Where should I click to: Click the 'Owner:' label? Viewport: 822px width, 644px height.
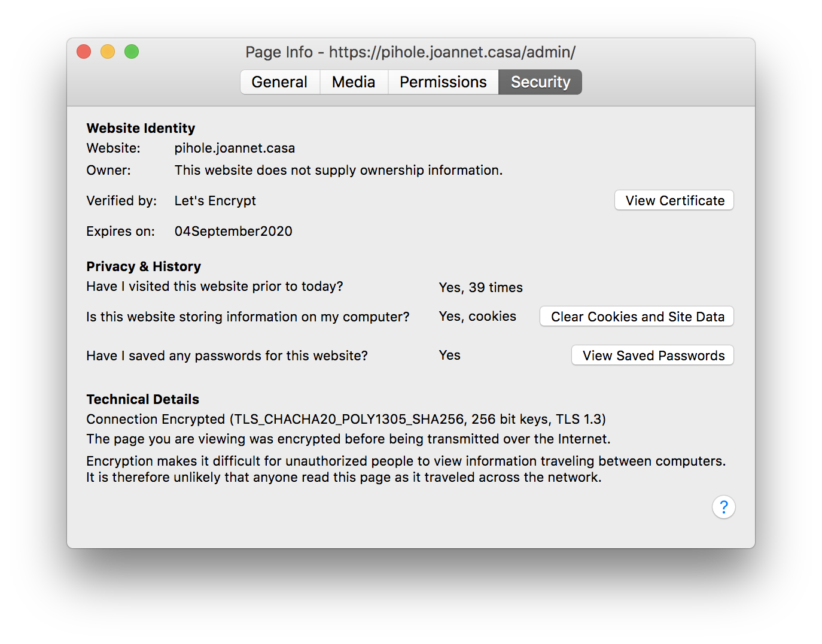108,171
